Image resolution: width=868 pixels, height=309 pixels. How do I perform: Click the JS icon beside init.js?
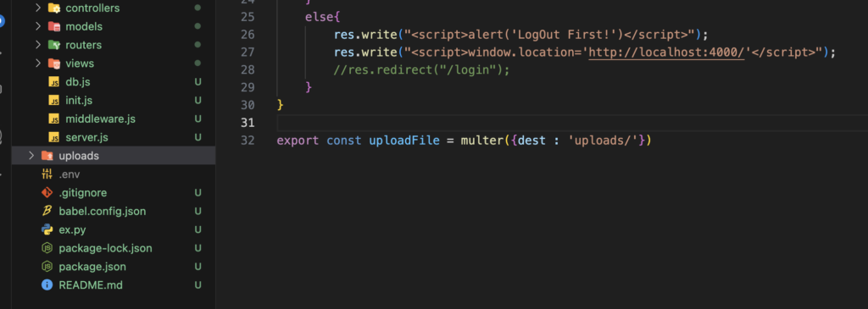(x=53, y=101)
